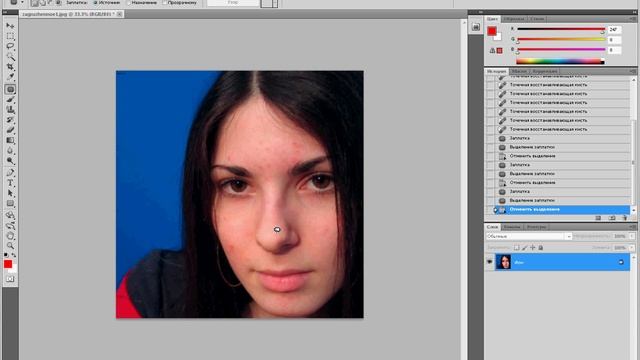Select the Brush tool
This screenshot has width=640, height=360.
pos(10,100)
